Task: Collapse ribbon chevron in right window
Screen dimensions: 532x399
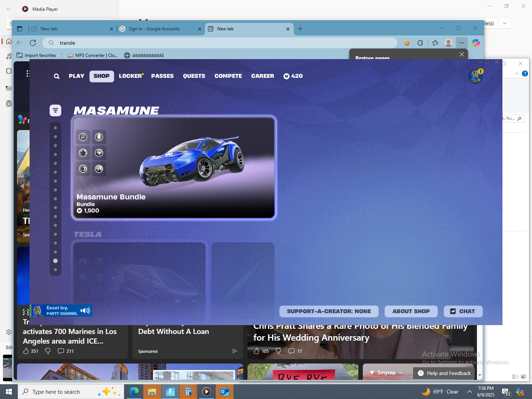Action: click(x=517, y=74)
